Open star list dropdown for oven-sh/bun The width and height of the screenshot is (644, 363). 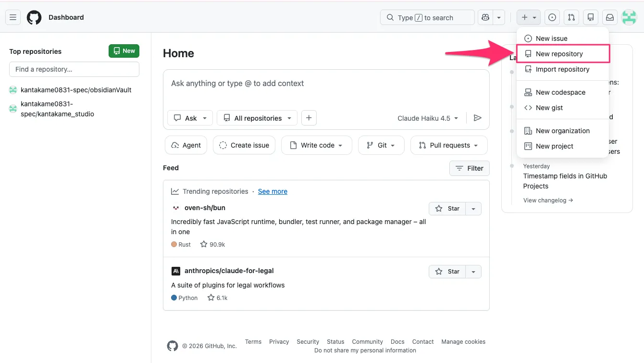point(473,209)
